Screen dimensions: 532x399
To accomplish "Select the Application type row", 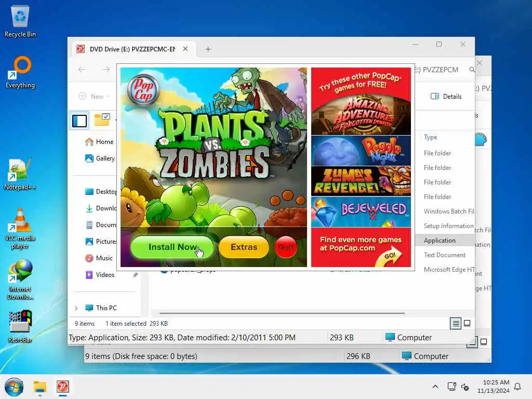I will coord(445,241).
